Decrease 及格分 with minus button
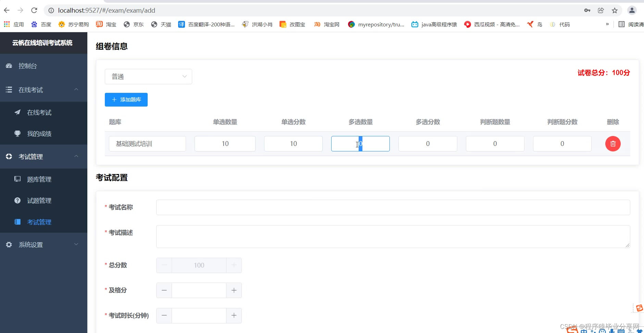644x333 pixels. pyautogui.click(x=164, y=290)
